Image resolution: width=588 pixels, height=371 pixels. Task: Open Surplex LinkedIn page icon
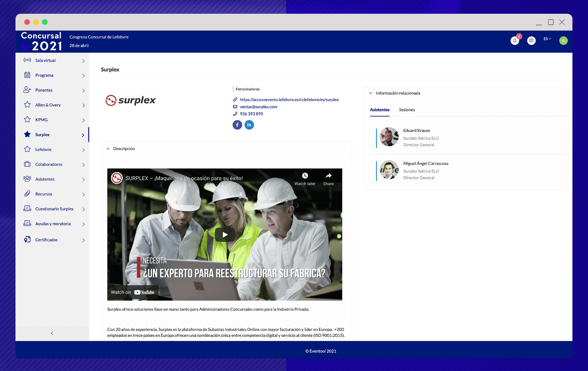[249, 125]
